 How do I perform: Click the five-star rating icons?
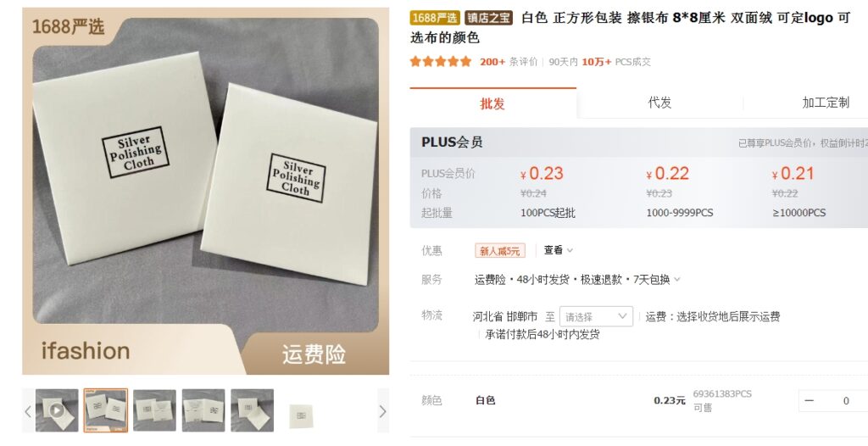(441, 62)
